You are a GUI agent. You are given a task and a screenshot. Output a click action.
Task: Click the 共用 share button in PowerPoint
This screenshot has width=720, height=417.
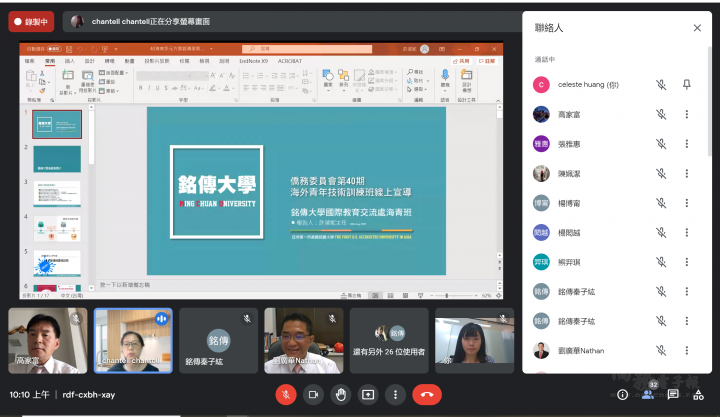pos(461,61)
